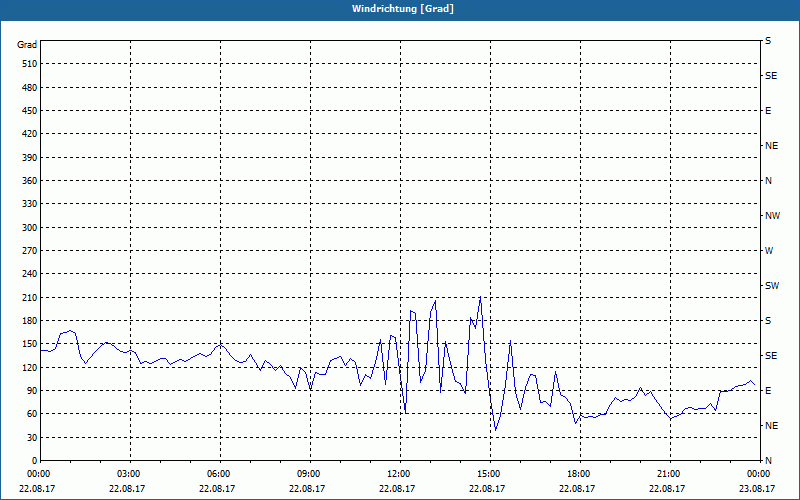Click the E compass label level with 450
This screenshot has height=500, width=800.
768,111
